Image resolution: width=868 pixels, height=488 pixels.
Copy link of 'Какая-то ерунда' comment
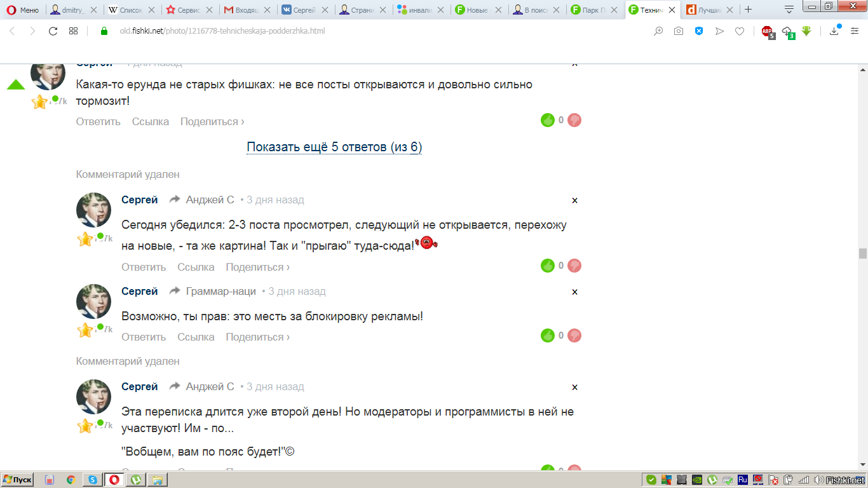pyautogui.click(x=151, y=121)
